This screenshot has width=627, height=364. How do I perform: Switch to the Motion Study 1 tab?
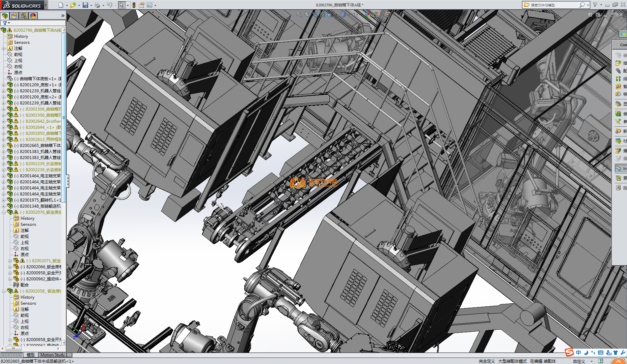coord(54,355)
